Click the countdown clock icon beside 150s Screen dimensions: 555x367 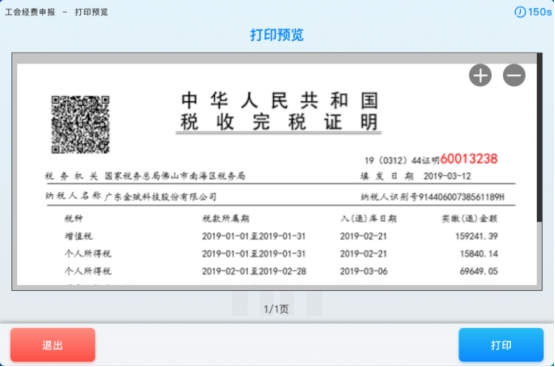pos(520,12)
